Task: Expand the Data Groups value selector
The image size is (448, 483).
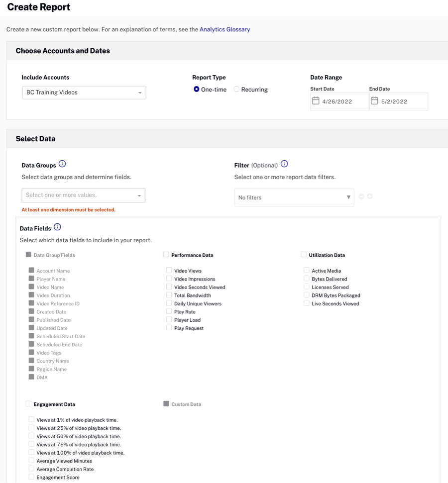Action: tap(84, 195)
